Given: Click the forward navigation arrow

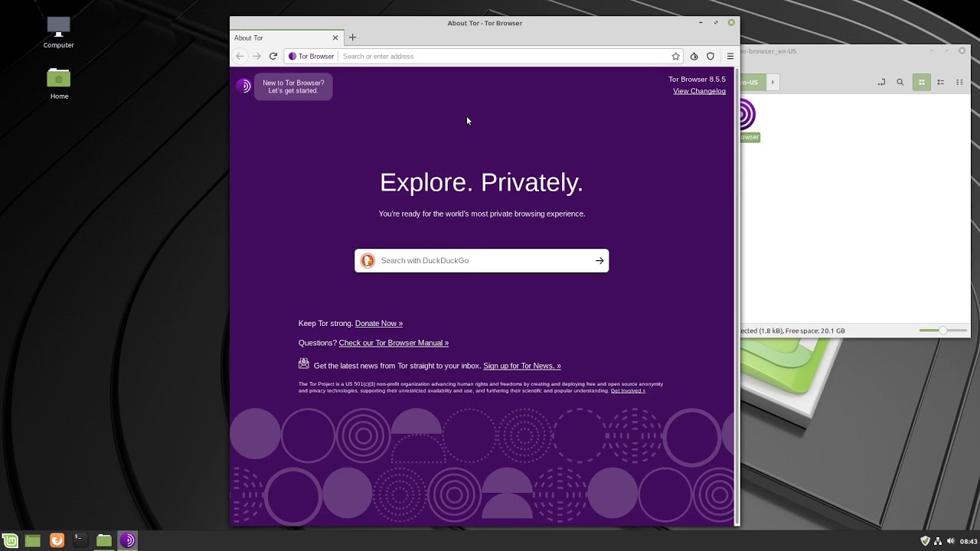Looking at the screenshot, I should coord(256,56).
